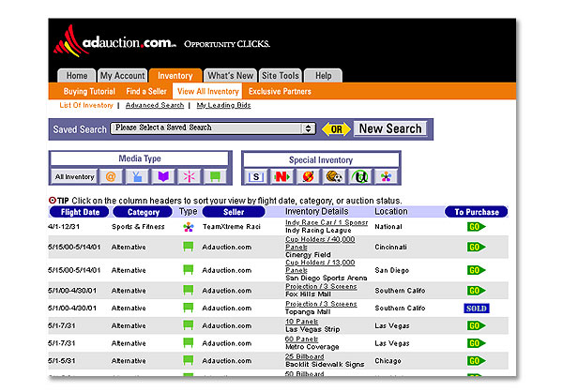This screenshot has height=392, width=563.
Task: Click SOLD badge for Topanga Mall row
Action: tap(477, 309)
